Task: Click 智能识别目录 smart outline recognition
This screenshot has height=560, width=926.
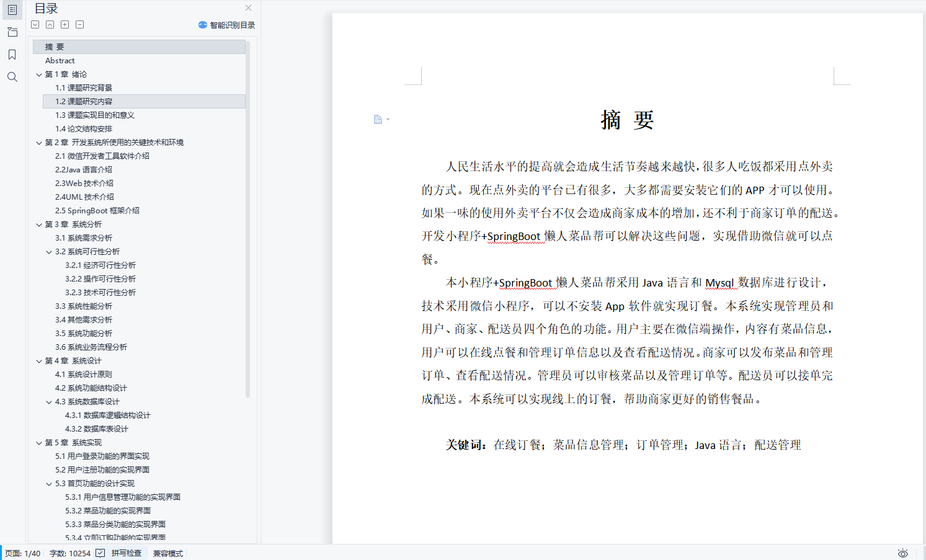Action: click(x=226, y=25)
